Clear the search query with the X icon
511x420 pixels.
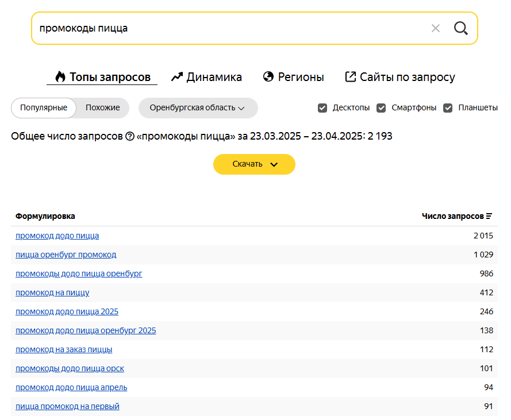435,28
